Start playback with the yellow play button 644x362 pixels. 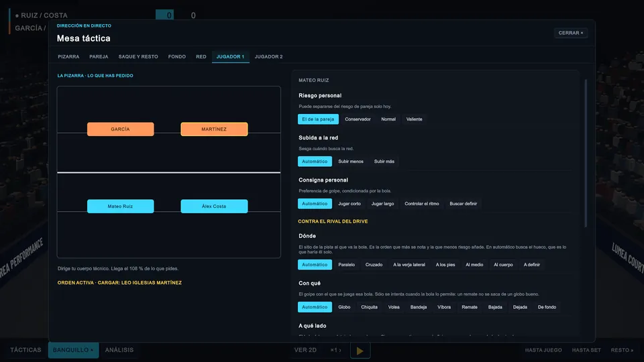tap(360, 351)
